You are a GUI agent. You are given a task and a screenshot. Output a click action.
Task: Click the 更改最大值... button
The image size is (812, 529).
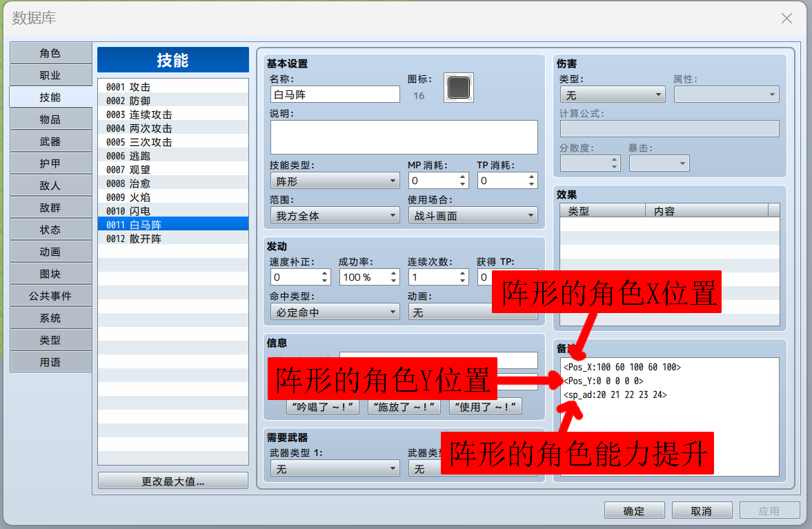point(173,481)
